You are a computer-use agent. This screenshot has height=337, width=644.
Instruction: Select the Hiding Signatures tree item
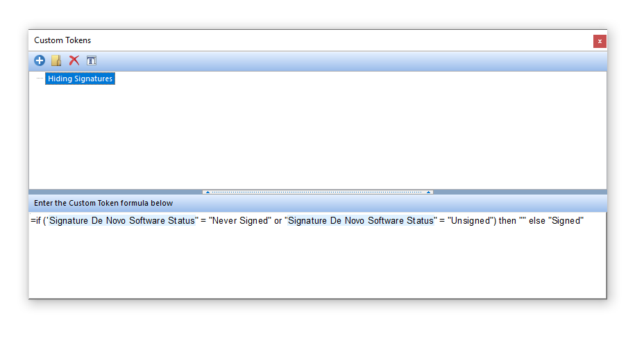tap(80, 79)
